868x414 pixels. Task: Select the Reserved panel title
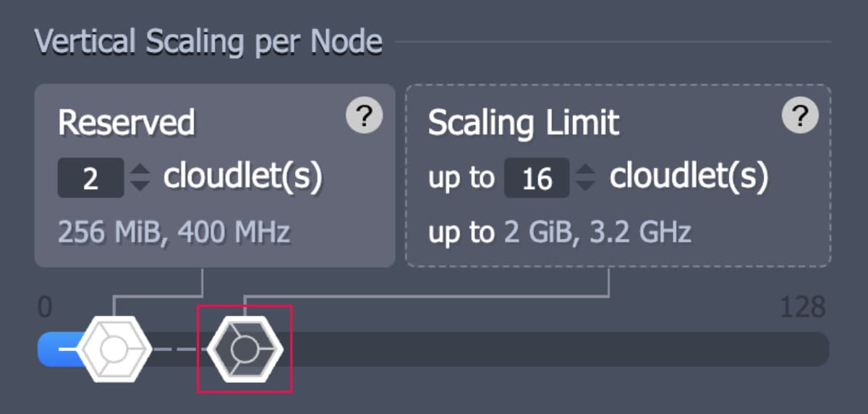point(127,123)
